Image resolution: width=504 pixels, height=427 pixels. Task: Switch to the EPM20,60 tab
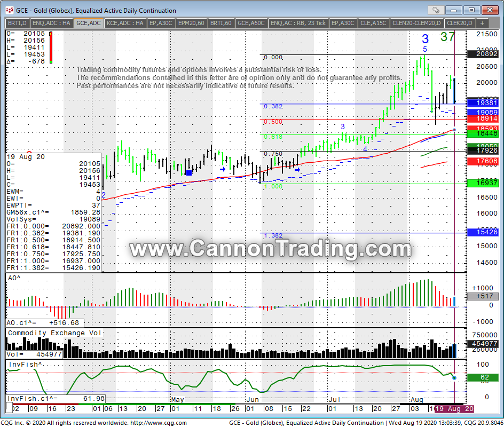[191, 23]
